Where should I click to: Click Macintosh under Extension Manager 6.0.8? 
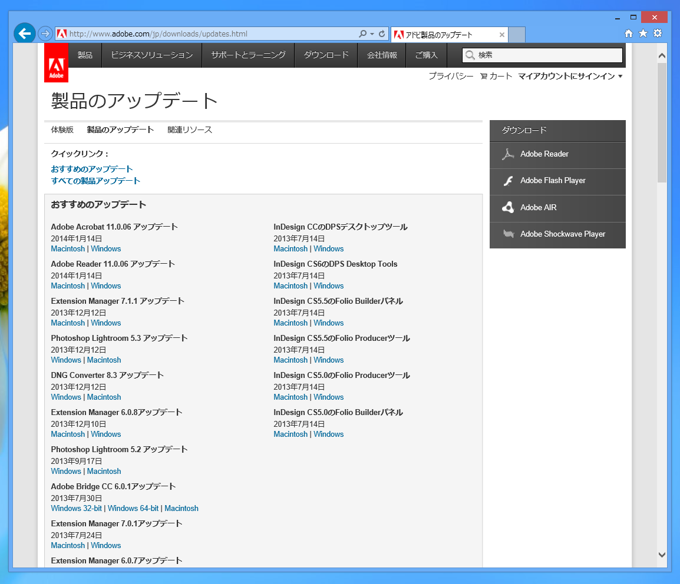coord(68,434)
